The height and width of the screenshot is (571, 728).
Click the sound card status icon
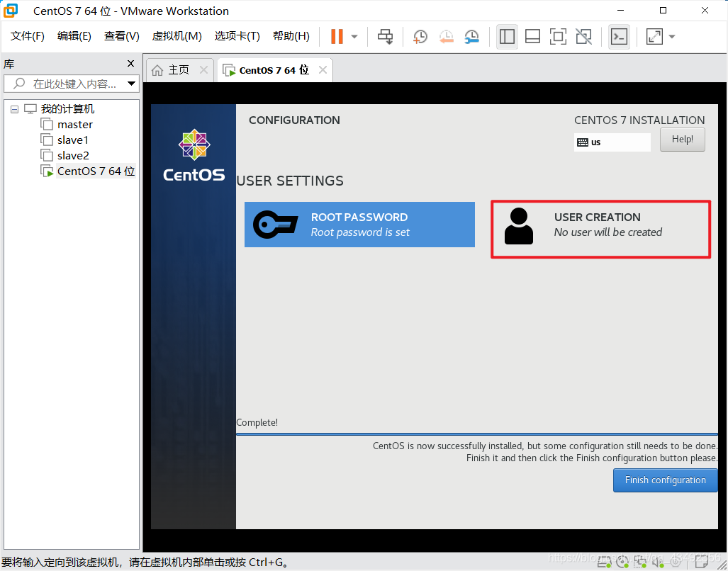(658, 562)
